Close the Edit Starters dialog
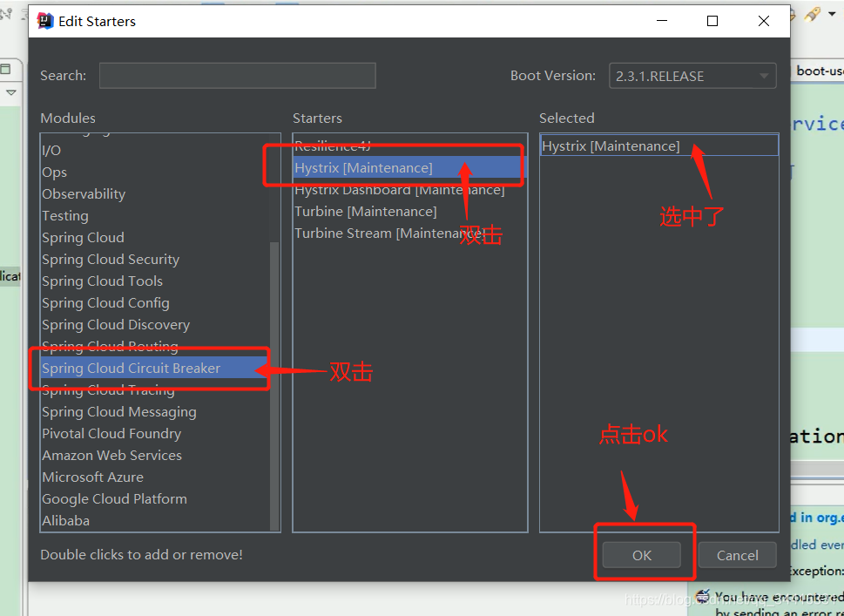844x616 pixels. (x=763, y=21)
